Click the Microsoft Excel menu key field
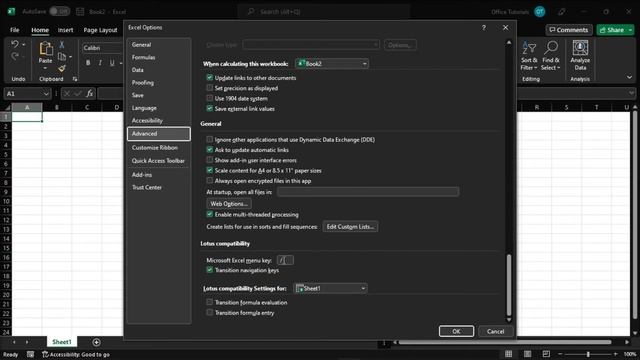The image size is (640, 360). (285, 260)
